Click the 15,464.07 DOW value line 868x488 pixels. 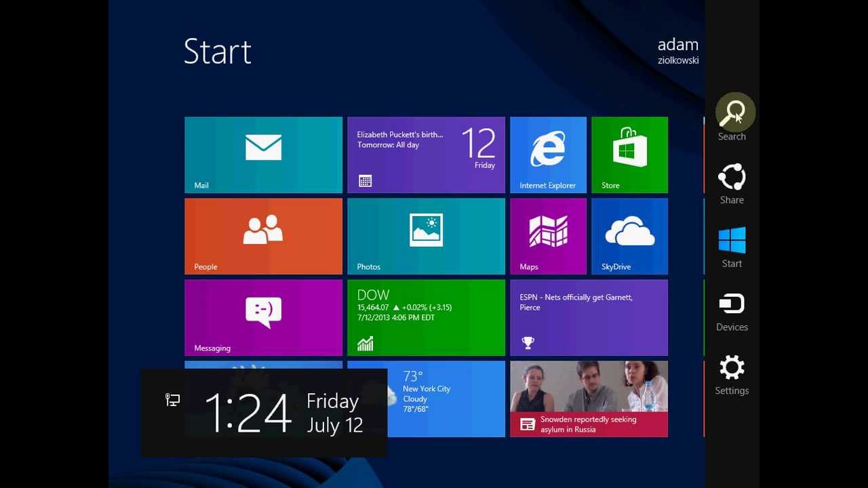click(404, 308)
